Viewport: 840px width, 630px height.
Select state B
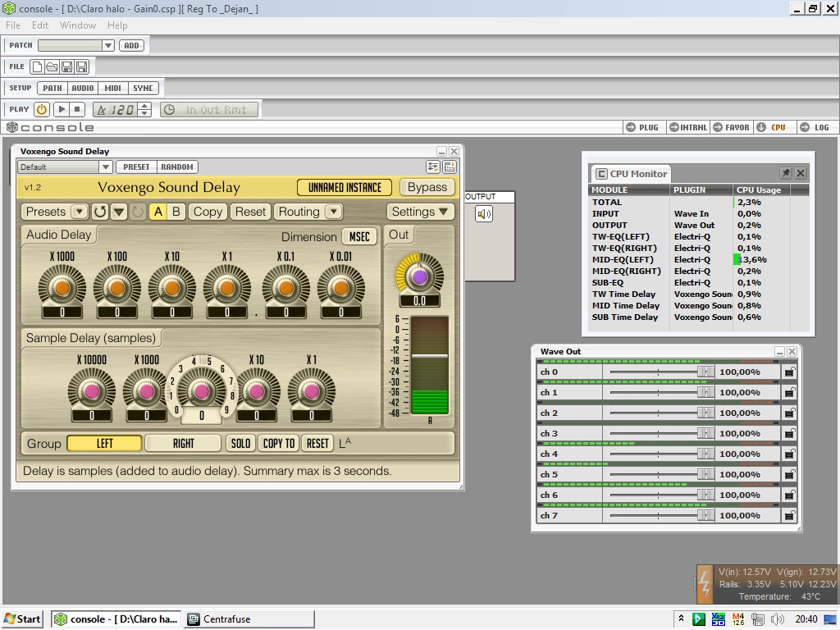click(x=176, y=212)
